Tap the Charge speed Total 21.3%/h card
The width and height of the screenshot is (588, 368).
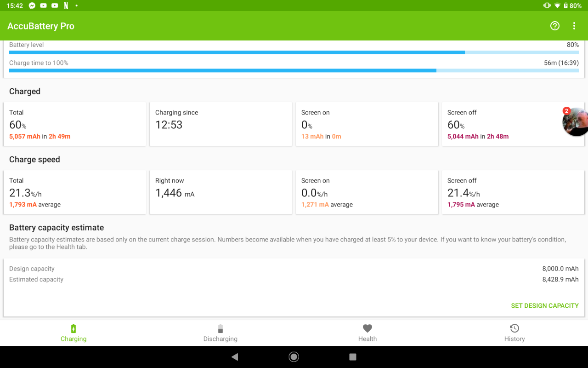point(75,192)
